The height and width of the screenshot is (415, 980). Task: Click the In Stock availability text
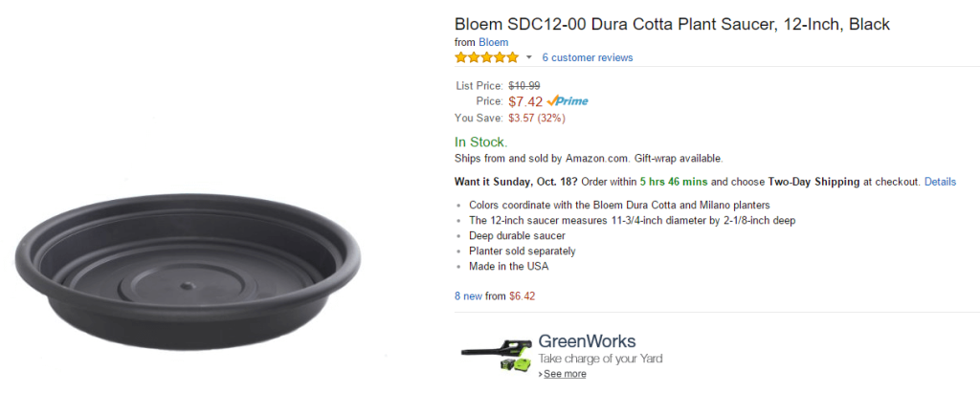tap(481, 142)
